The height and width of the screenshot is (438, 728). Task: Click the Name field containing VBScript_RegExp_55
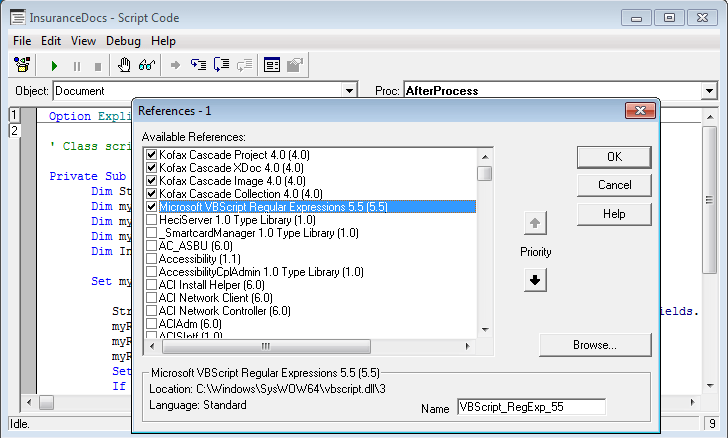(x=530, y=408)
